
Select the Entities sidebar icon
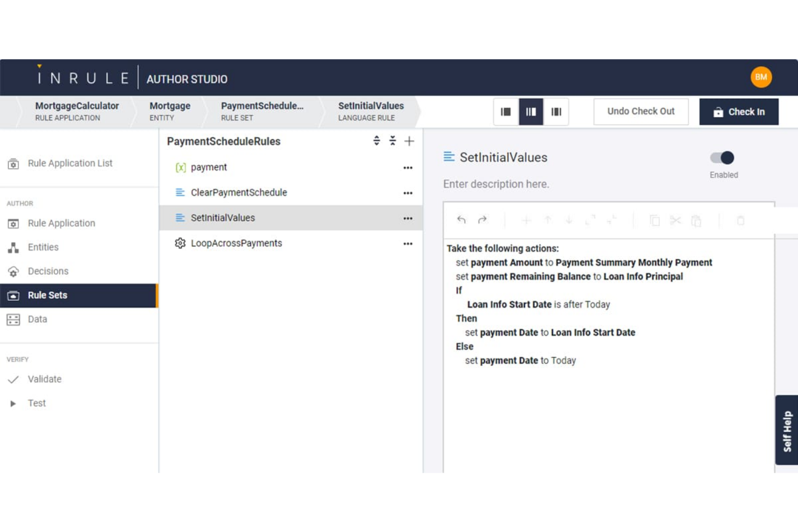pos(13,247)
